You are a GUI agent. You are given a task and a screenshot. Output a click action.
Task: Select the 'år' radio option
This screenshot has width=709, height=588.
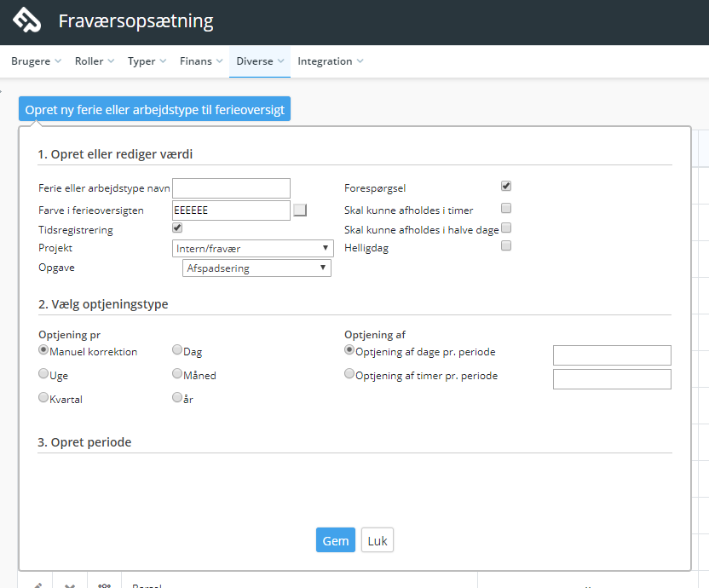point(177,397)
